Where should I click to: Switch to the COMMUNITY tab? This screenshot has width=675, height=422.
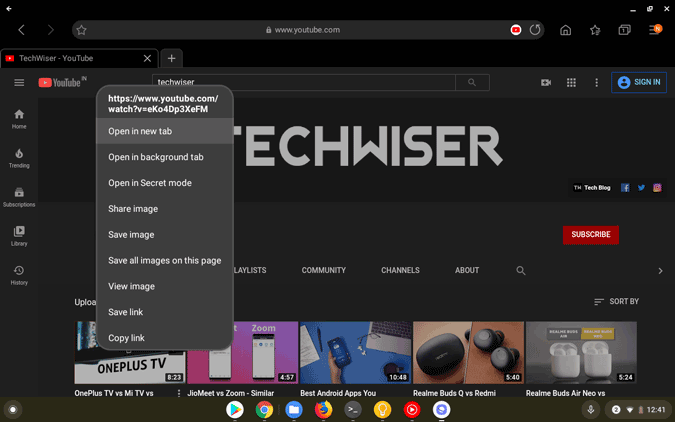(x=324, y=270)
